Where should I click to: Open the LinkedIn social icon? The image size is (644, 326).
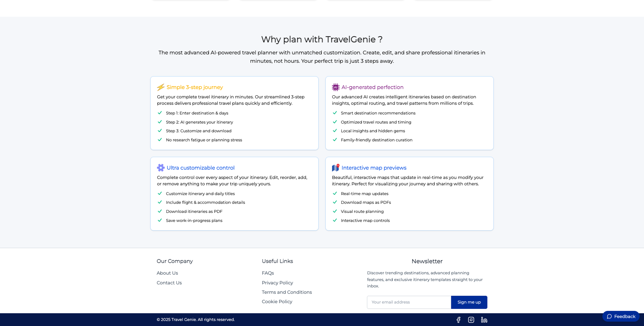[484, 320]
